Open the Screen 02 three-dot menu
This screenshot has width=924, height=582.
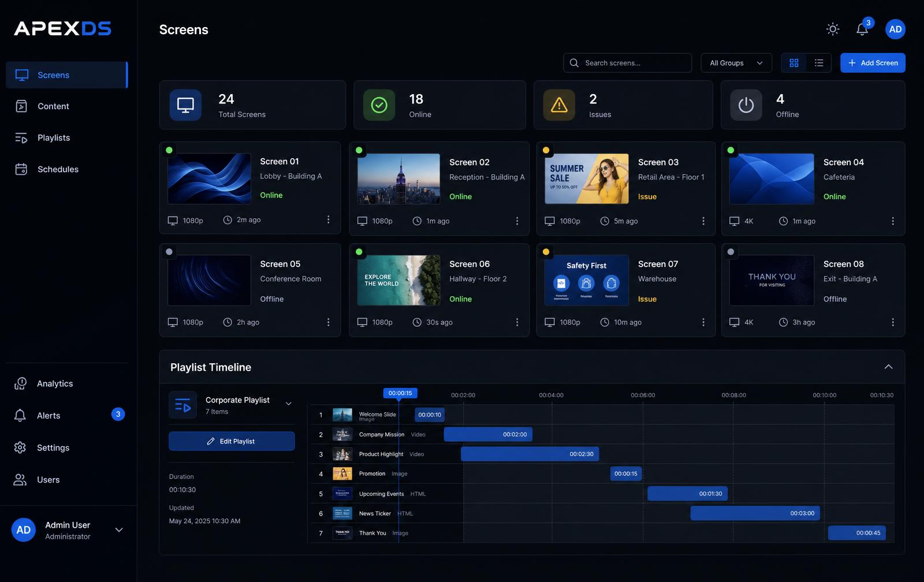pyautogui.click(x=517, y=221)
